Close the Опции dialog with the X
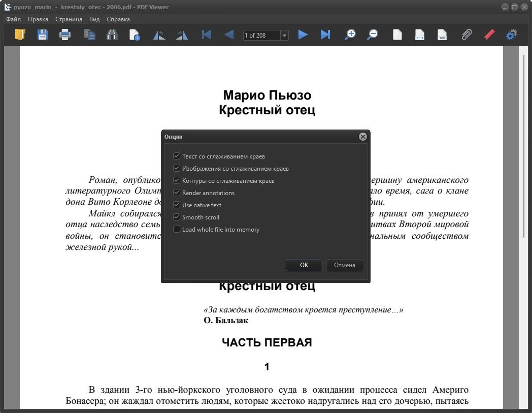Image resolution: width=532 pixels, height=413 pixels. (x=362, y=137)
